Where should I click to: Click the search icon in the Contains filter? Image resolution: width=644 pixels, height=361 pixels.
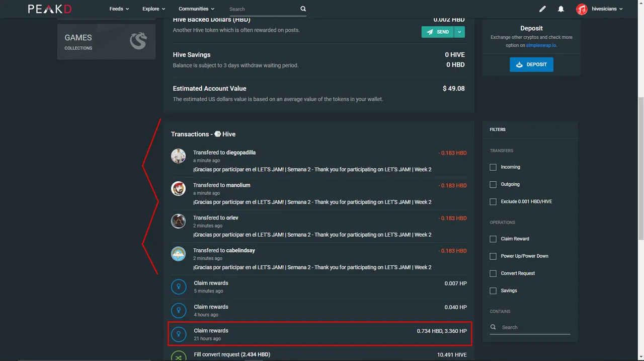pos(493,327)
